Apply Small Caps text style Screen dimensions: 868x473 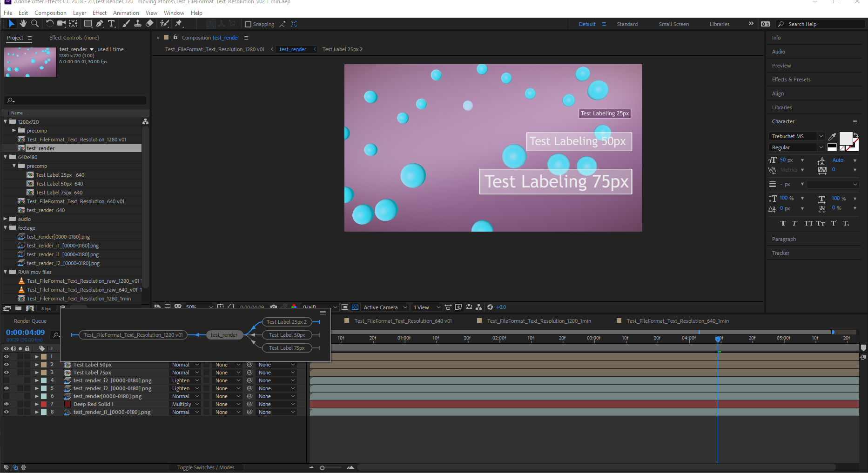click(821, 223)
